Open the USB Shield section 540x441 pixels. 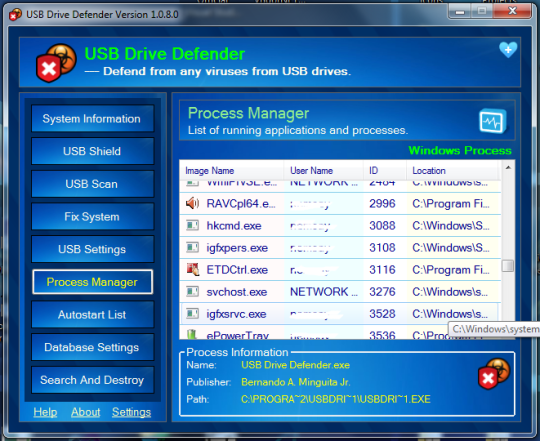click(x=93, y=151)
